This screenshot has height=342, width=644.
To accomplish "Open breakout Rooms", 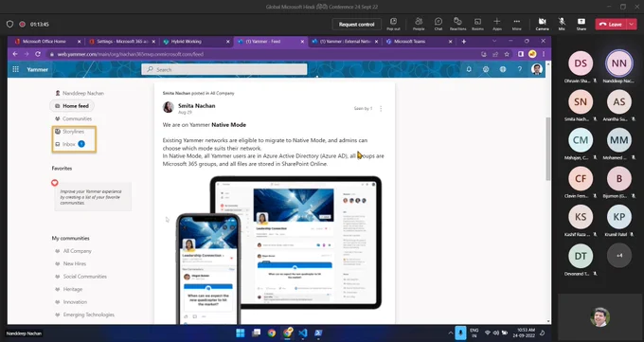I will (x=477, y=24).
